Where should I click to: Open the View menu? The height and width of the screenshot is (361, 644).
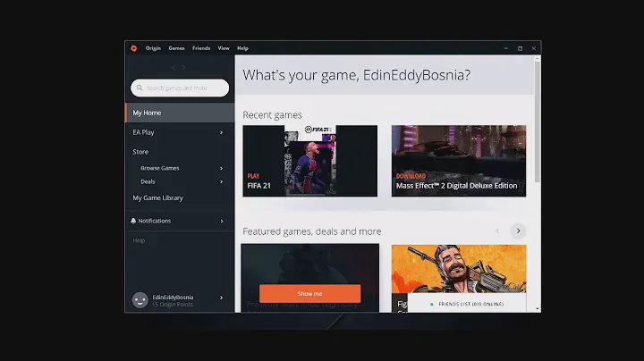point(224,48)
